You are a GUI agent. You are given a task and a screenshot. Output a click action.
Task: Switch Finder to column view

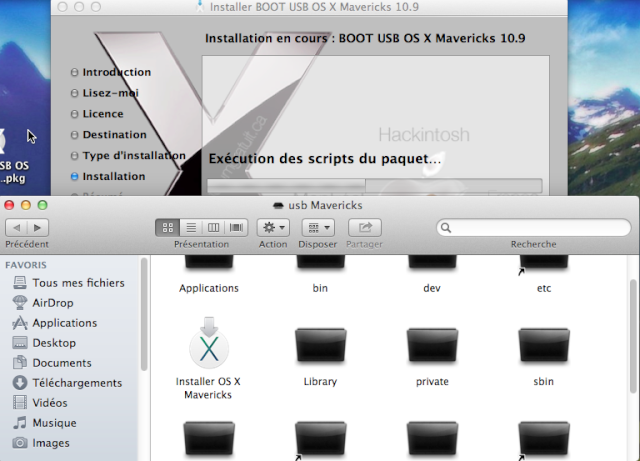coord(213,227)
